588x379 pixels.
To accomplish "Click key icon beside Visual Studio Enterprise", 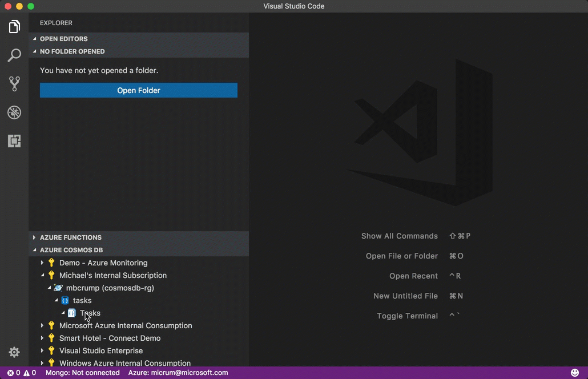I will pos(51,350).
